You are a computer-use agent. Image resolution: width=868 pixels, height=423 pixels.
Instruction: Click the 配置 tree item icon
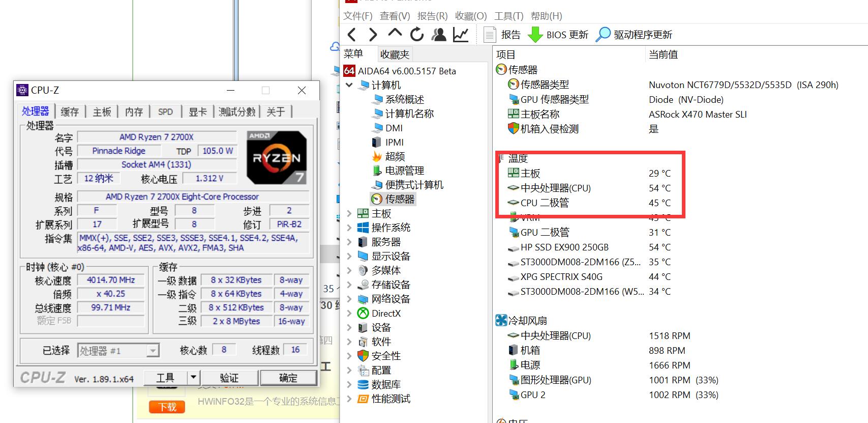[363, 370]
